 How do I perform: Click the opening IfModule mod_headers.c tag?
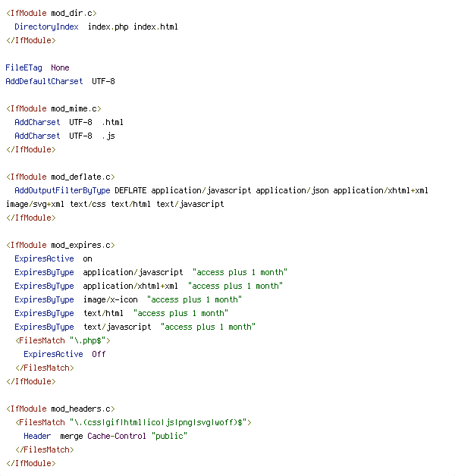coord(60,409)
